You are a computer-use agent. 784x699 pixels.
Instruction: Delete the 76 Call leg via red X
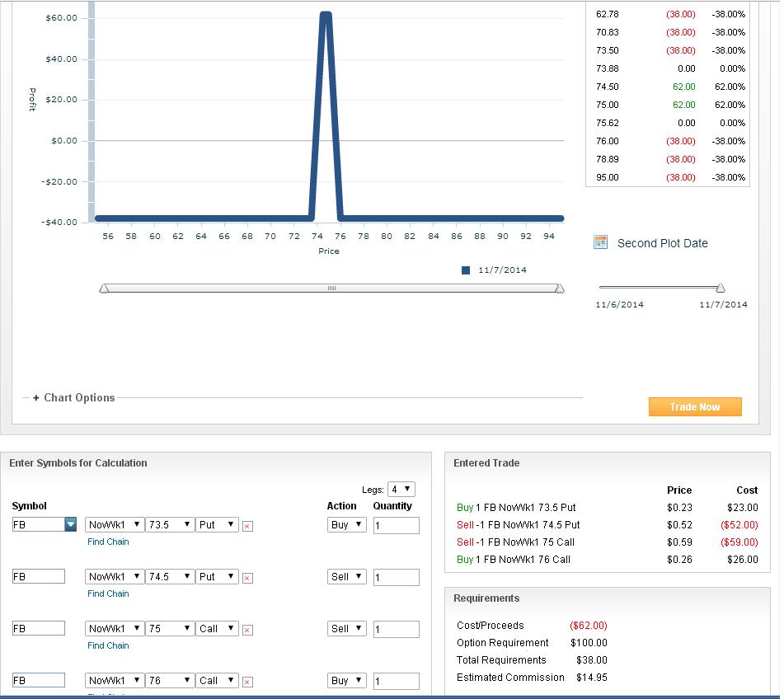[x=247, y=682]
